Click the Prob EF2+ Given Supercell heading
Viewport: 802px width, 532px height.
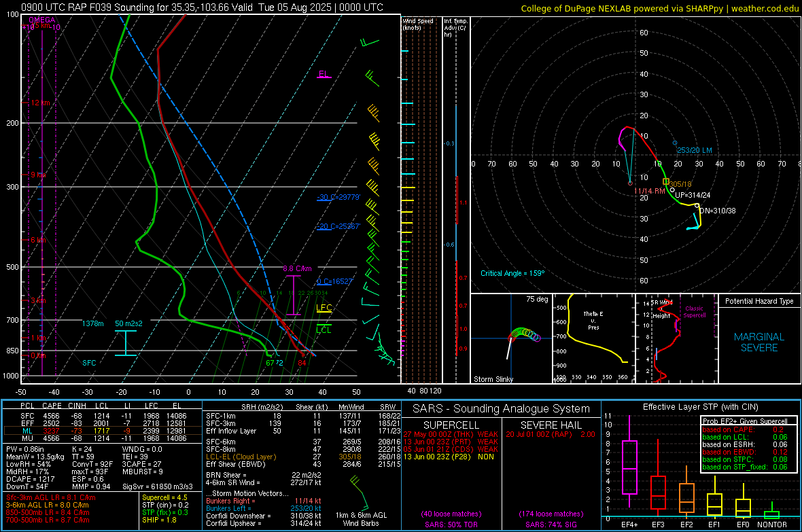745,421
